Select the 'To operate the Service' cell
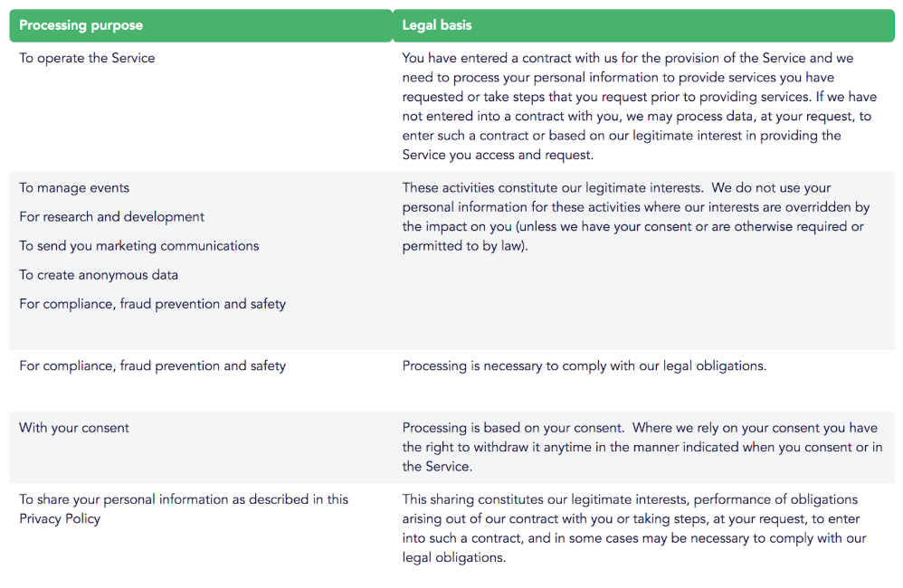 (x=87, y=58)
